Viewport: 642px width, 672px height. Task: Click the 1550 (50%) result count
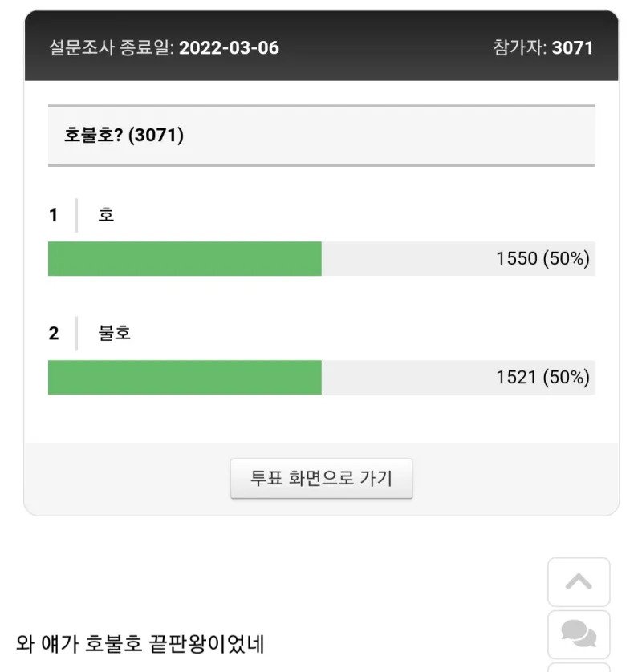(542, 259)
